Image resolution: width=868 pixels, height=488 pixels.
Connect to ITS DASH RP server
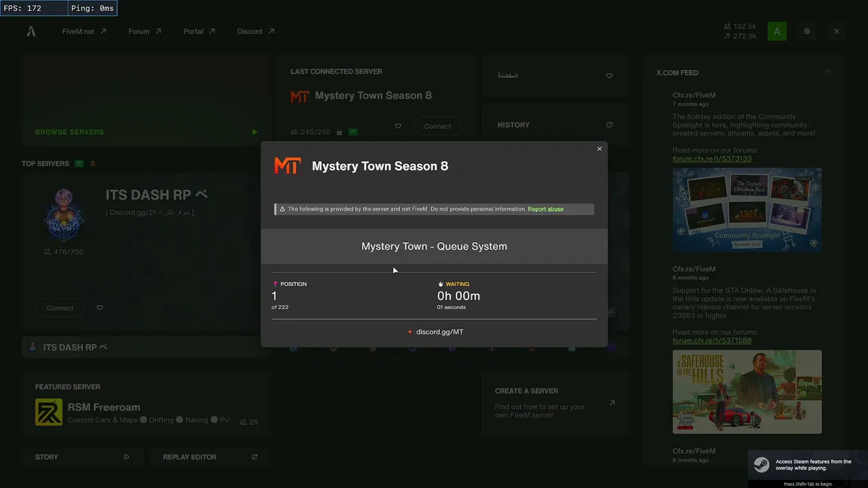pos(60,308)
